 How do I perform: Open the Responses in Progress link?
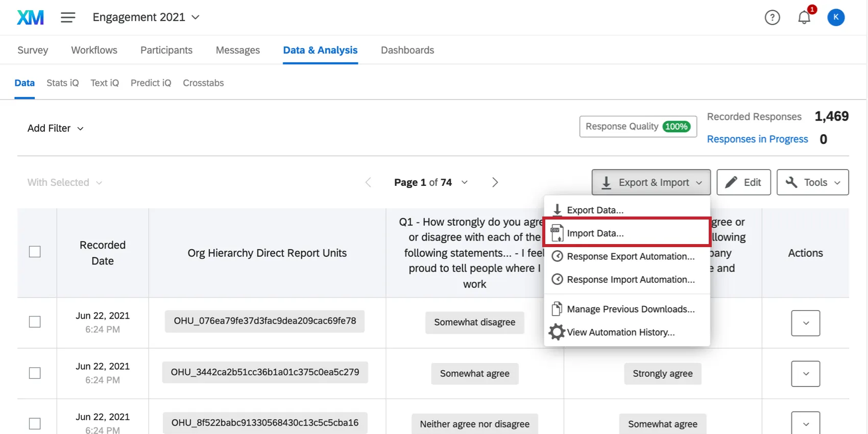tap(757, 139)
